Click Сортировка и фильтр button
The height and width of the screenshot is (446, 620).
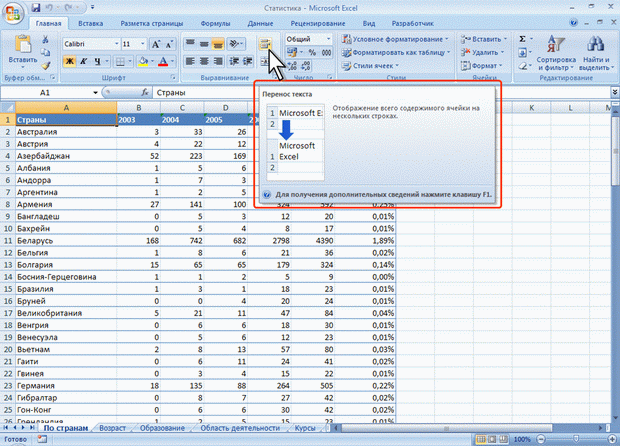pos(556,53)
